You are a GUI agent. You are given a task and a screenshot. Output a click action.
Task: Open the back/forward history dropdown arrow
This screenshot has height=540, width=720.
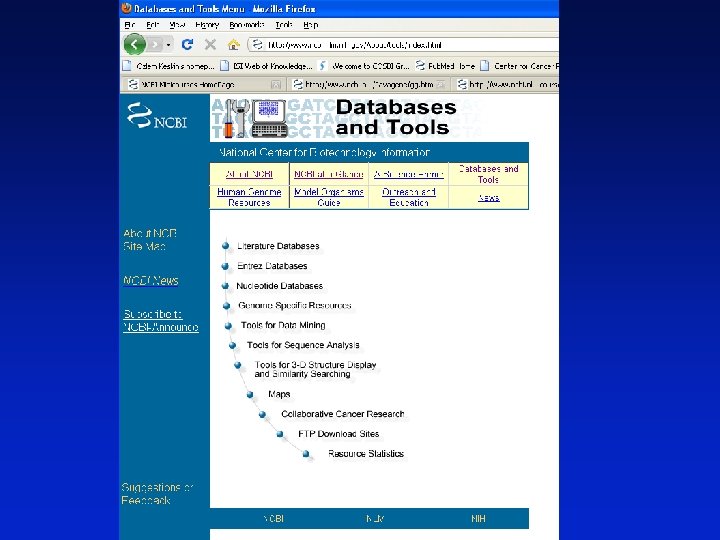(169, 45)
